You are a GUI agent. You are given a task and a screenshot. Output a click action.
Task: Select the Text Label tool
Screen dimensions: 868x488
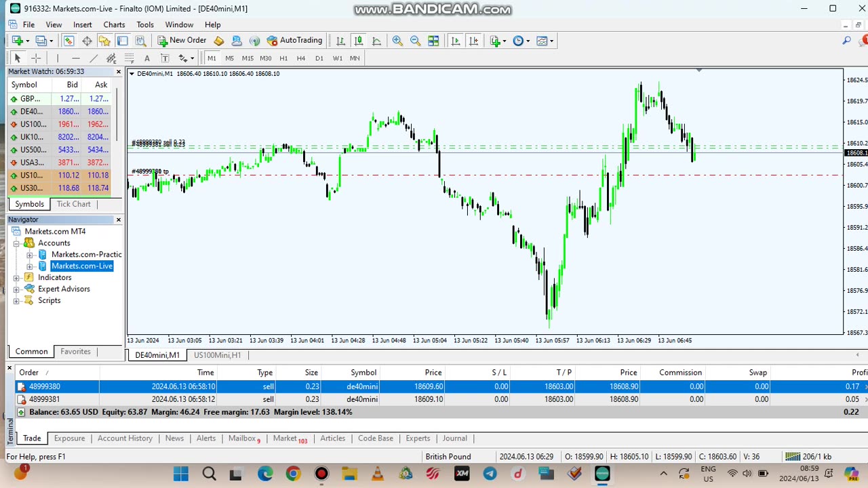[165, 58]
